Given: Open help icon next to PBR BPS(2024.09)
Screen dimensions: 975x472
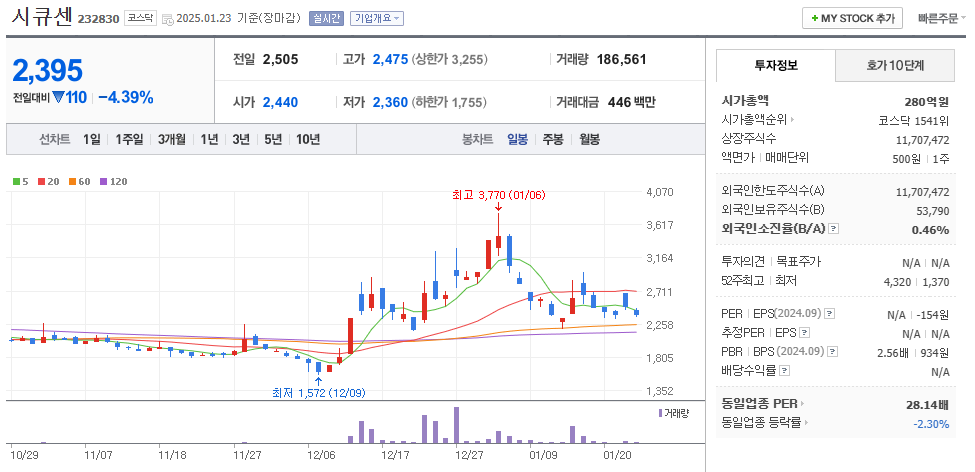Looking at the screenshot, I should coord(832,352).
